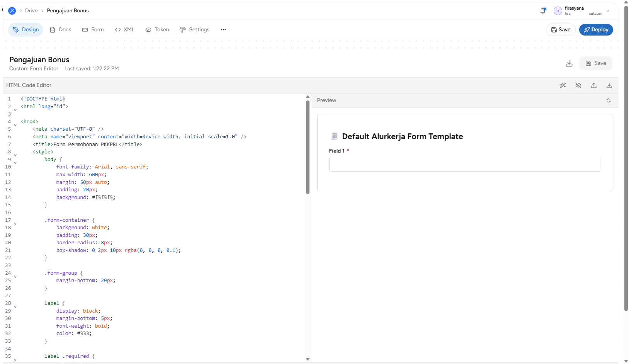Screen dimensions: 629x364
Task: Click the 'Custom Form Editor' subtitle
Action: [34, 69]
